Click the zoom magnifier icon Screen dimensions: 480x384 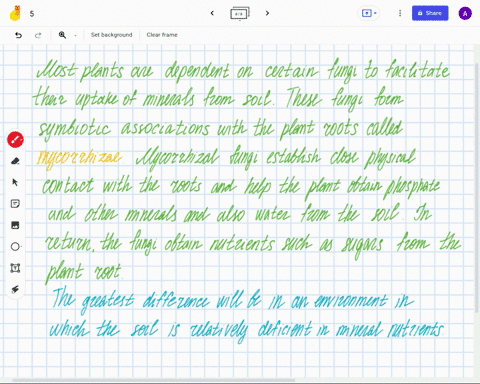point(62,35)
